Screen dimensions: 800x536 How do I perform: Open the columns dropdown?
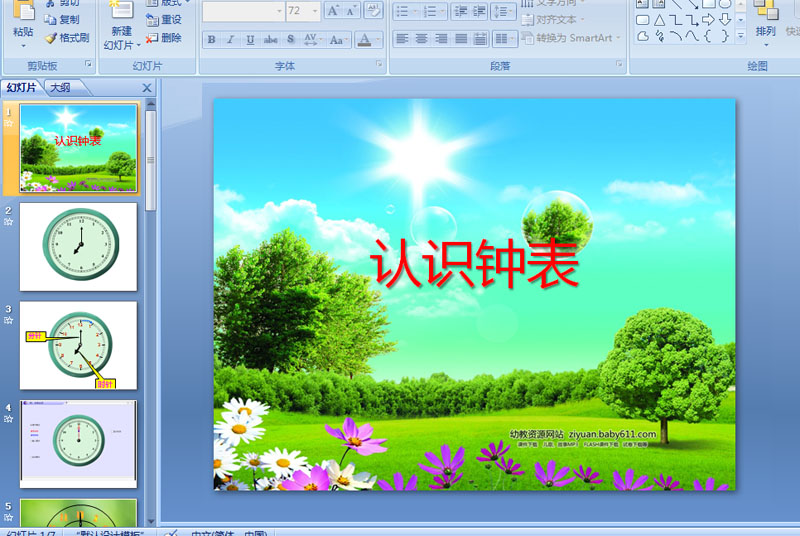[505, 39]
